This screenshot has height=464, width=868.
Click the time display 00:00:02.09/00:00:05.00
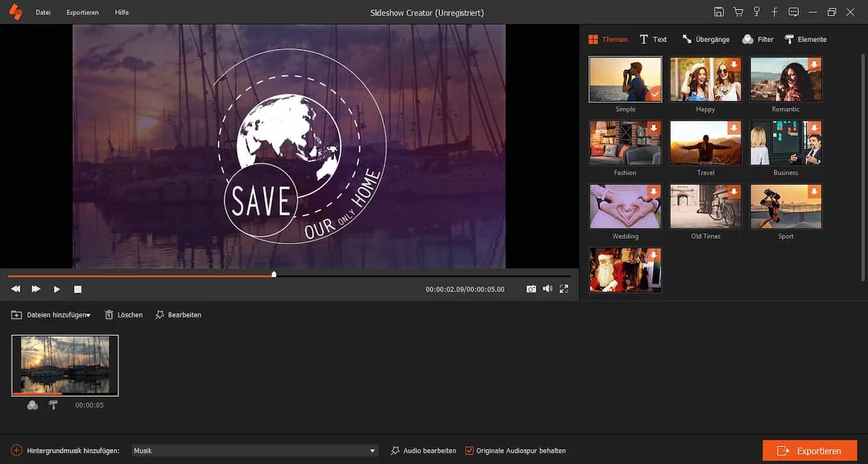pos(465,289)
